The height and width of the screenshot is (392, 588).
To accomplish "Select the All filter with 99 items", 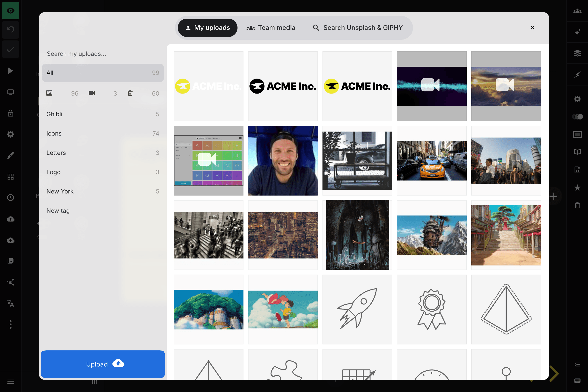I will pyautogui.click(x=103, y=73).
